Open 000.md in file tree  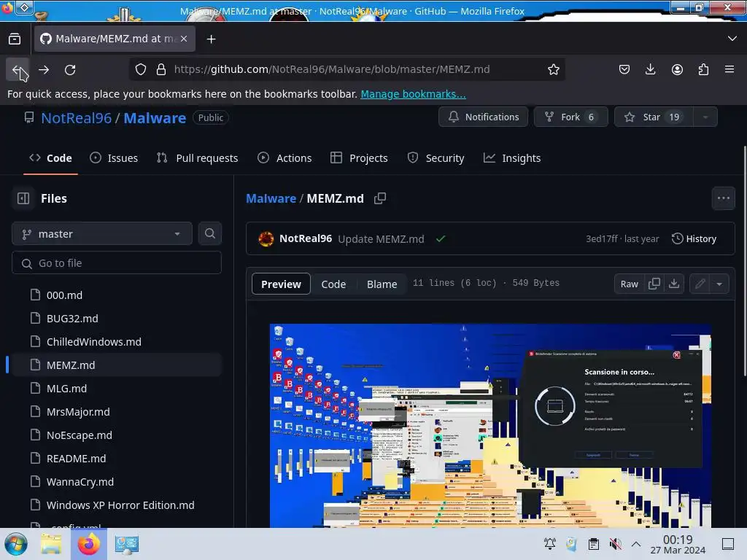(64, 295)
